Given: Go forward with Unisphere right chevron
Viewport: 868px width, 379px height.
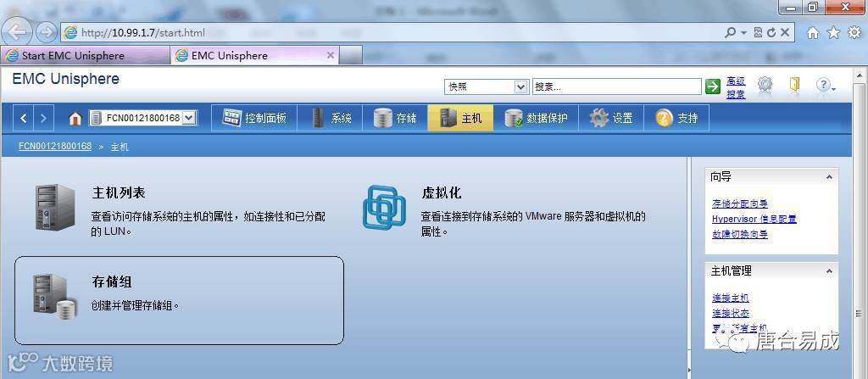Looking at the screenshot, I should pyautogui.click(x=43, y=118).
